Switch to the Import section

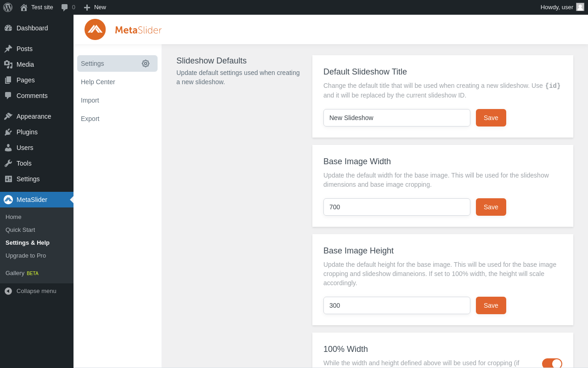[90, 100]
